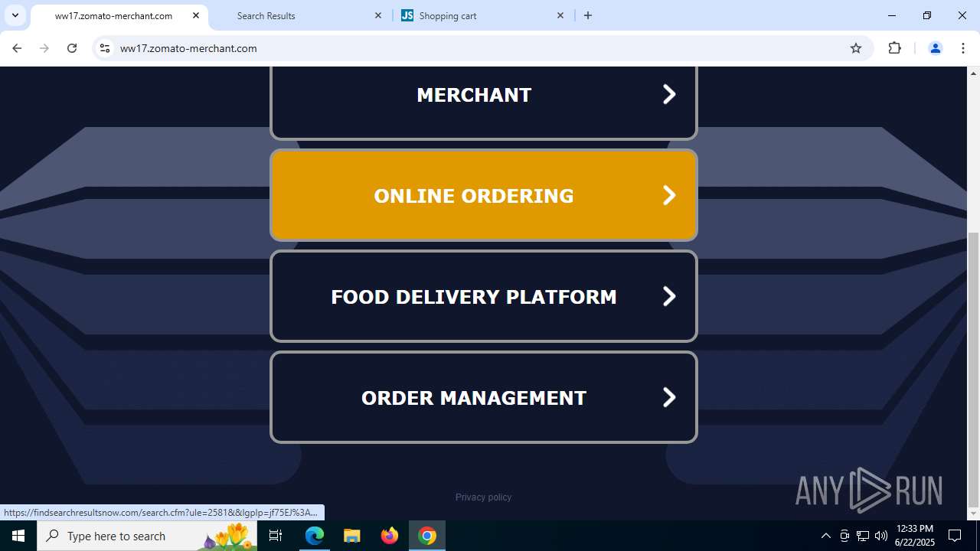Bookmark this page with the star icon

pyautogui.click(x=856, y=48)
